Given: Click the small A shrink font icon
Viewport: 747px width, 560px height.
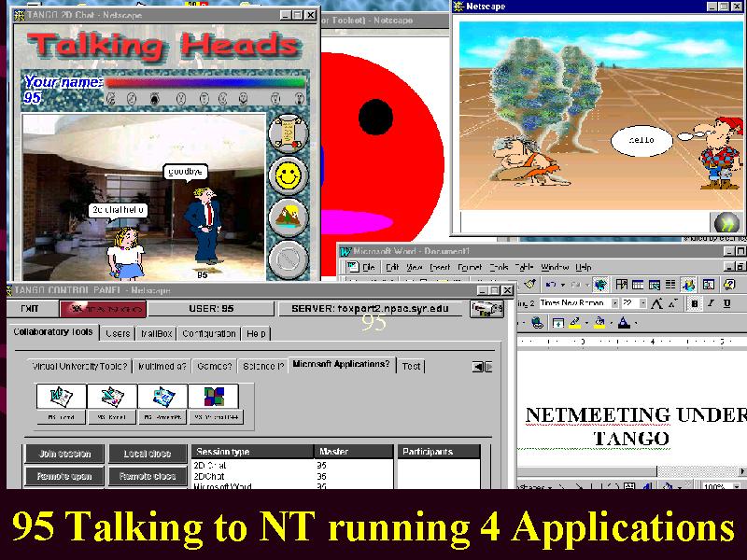Looking at the screenshot, I should coord(672,303).
